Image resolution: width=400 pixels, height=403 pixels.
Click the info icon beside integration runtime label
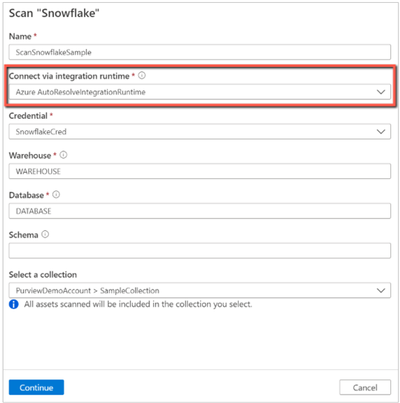pos(142,76)
